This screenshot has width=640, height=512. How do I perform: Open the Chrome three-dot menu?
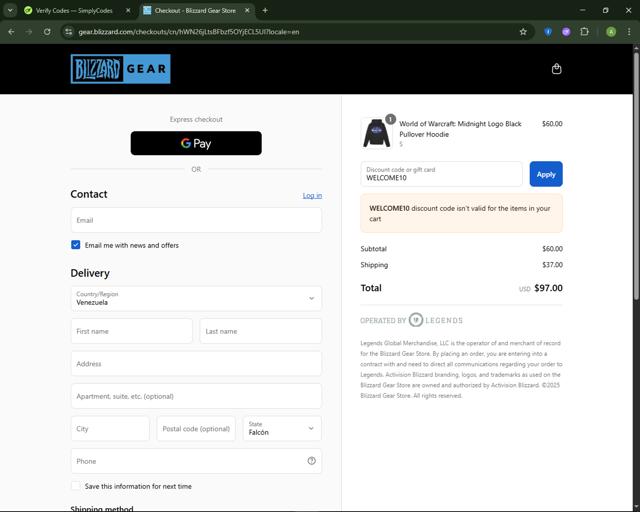tap(629, 32)
